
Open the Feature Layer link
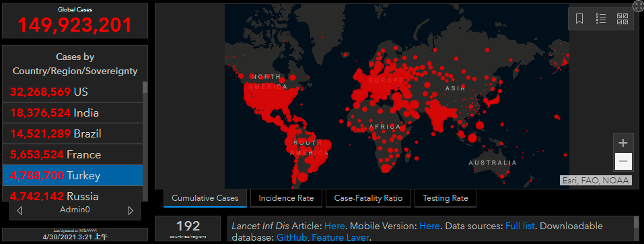341,237
